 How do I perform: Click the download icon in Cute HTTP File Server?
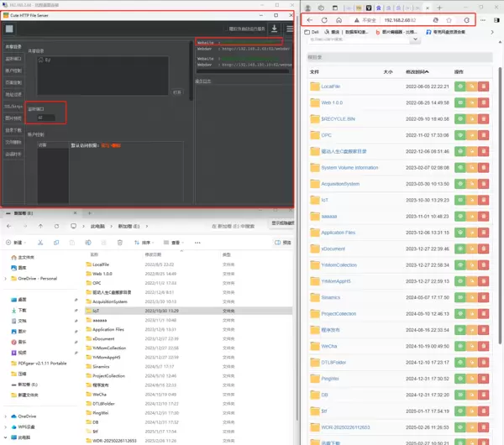pos(274,29)
